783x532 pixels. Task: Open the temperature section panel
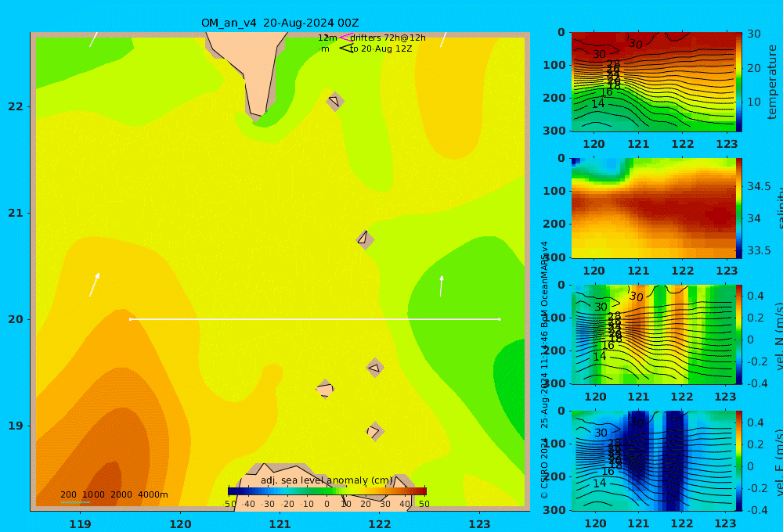pos(653,82)
